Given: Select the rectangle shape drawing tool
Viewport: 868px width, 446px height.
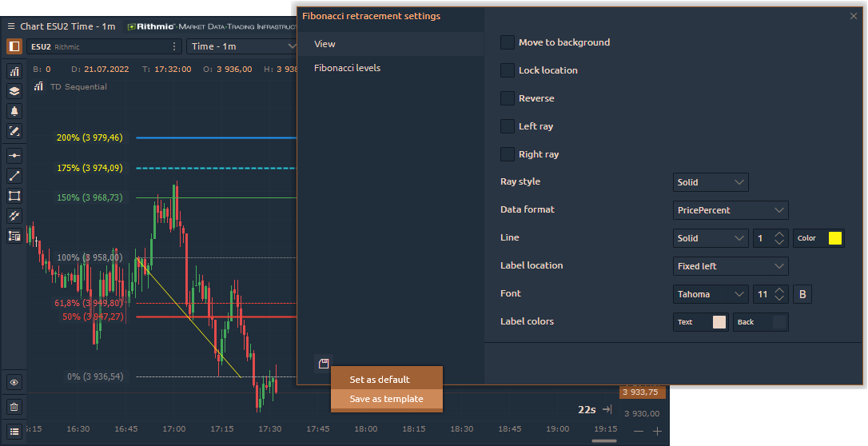Looking at the screenshot, I should click(x=14, y=196).
